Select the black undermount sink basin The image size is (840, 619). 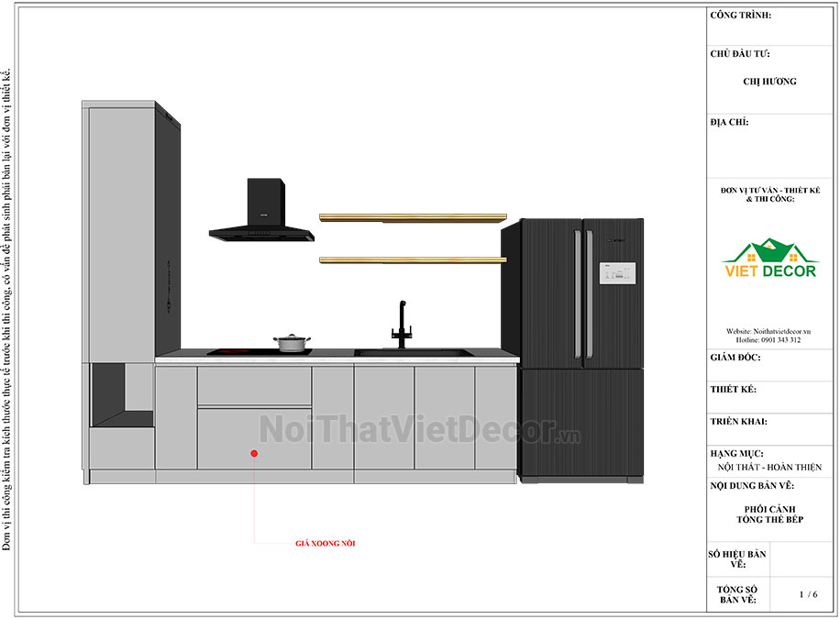[x=414, y=353]
